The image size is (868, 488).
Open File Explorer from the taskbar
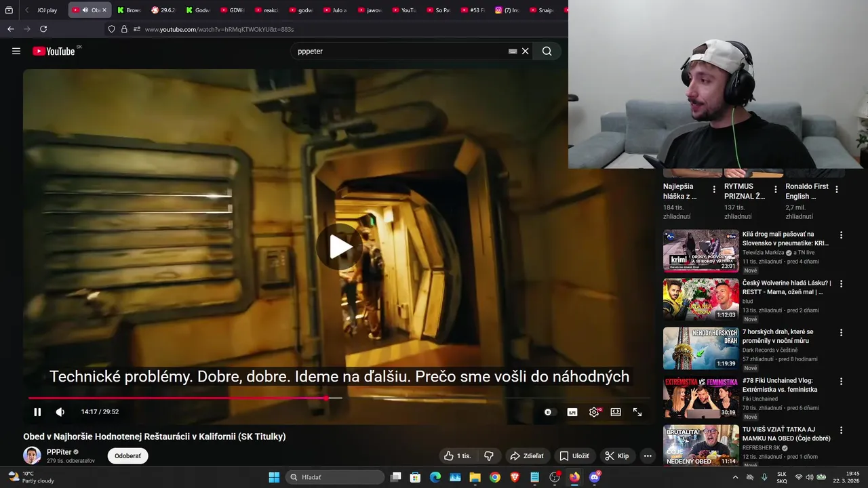475,477
